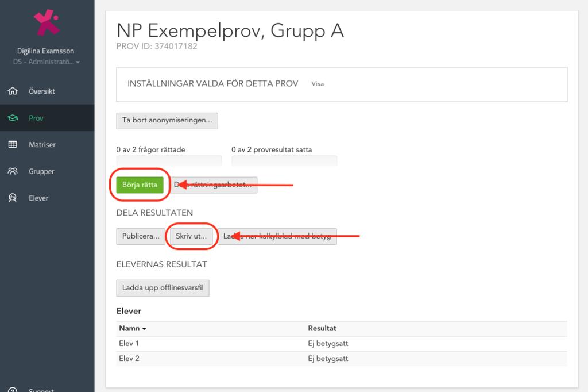Image resolution: width=588 pixels, height=392 pixels.
Task: Click the NP Exempelprov, Grupp A title
Action: (230, 31)
